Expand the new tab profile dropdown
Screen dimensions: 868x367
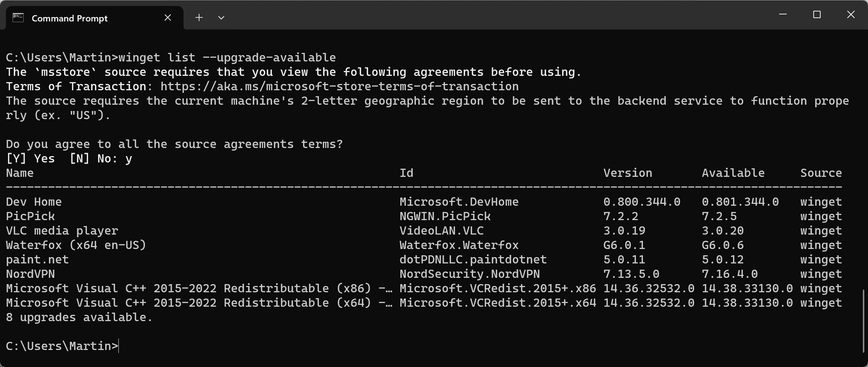click(x=221, y=18)
